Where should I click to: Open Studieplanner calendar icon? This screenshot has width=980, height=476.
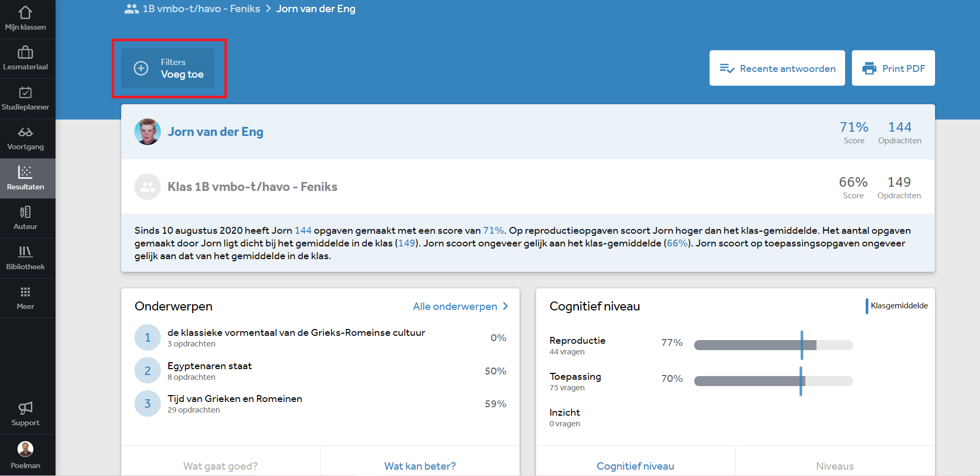25,92
